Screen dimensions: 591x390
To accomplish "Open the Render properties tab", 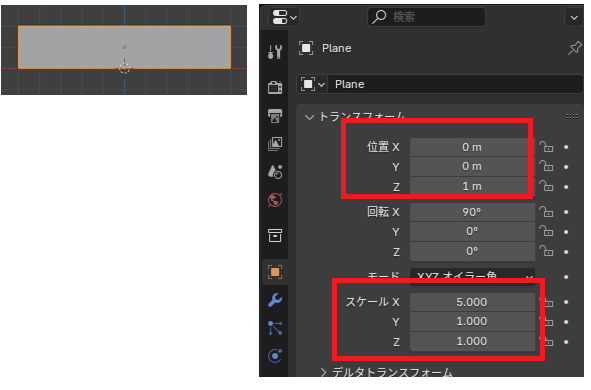I will click(275, 87).
